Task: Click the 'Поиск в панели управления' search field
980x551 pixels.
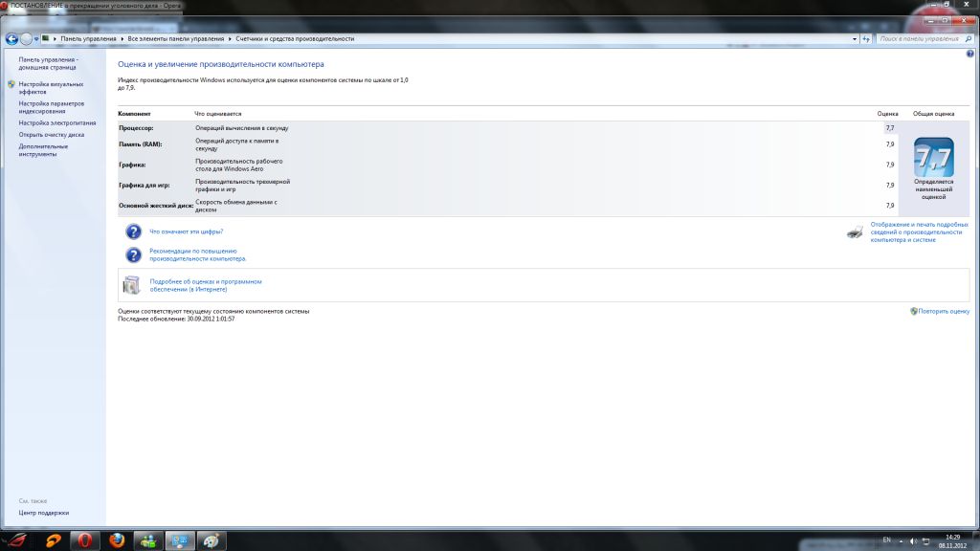Action: tap(917, 39)
